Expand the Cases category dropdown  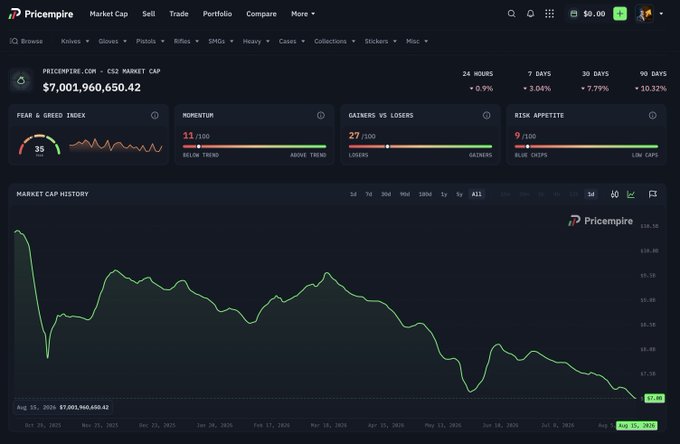coord(292,41)
